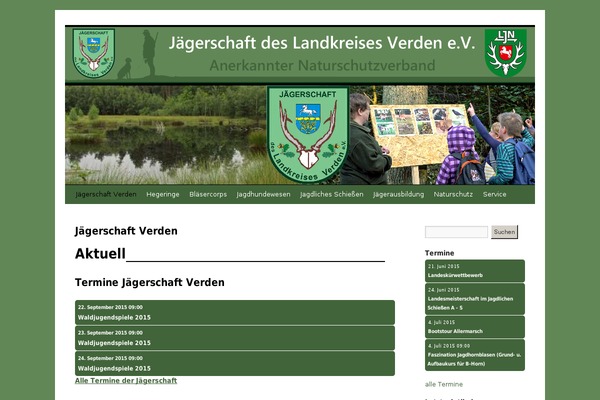Image resolution: width=600 pixels, height=400 pixels.
Task: Click the Jägerschaft crest logo in header
Action: point(94,54)
